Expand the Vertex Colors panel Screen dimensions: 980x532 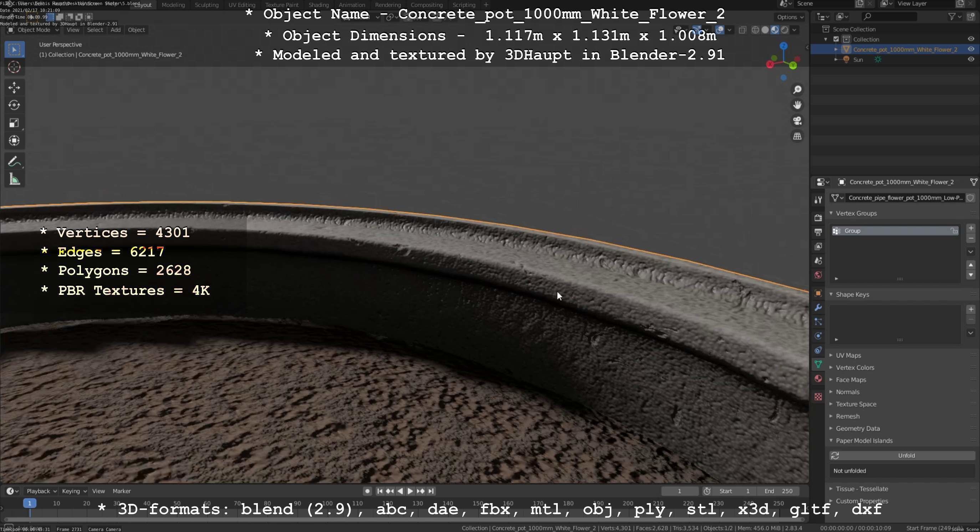[x=855, y=367]
